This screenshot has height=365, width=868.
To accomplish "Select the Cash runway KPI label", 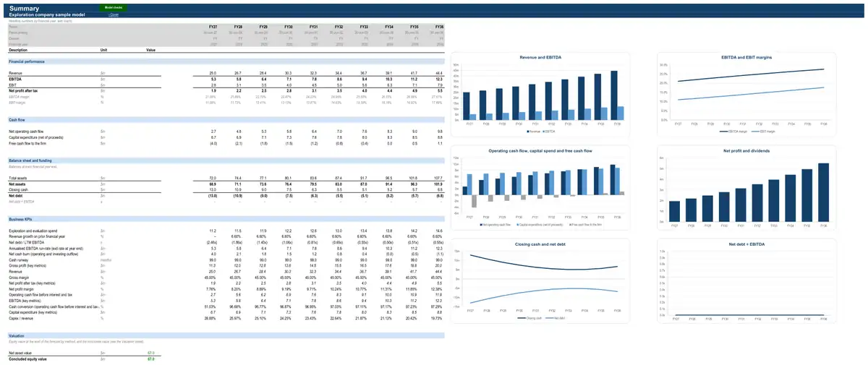I will coord(18,259).
